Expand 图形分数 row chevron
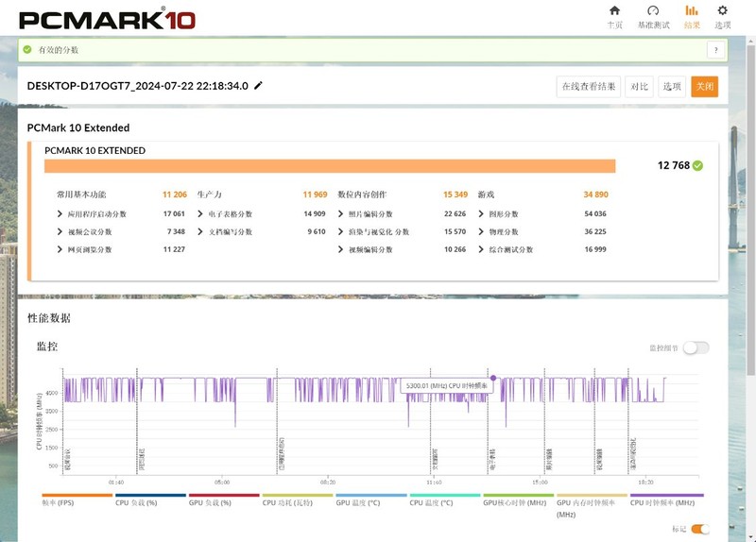Viewport: 756px width, 542px height. pyautogui.click(x=481, y=213)
